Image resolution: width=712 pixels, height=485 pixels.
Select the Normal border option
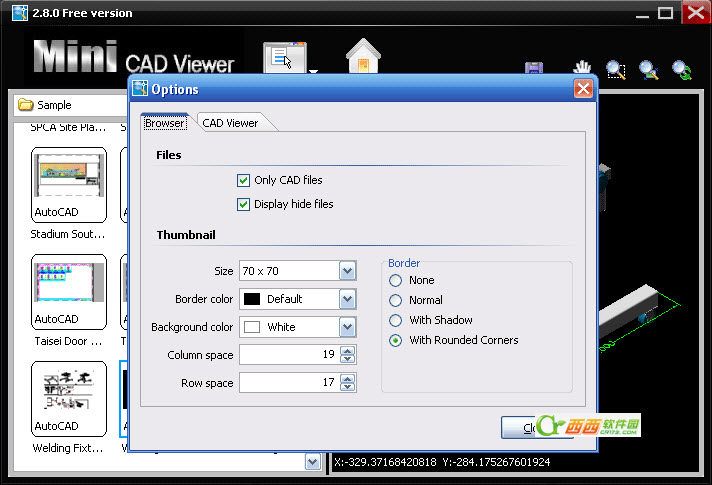pyautogui.click(x=396, y=301)
